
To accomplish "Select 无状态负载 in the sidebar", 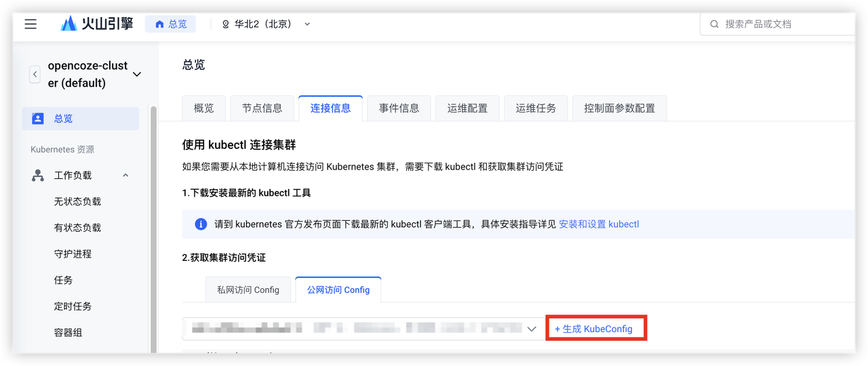I will [x=77, y=202].
